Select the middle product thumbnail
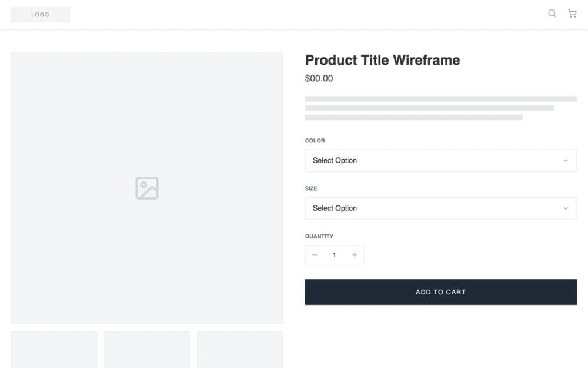This screenshot has width=588, height=368. coord(147,350)
